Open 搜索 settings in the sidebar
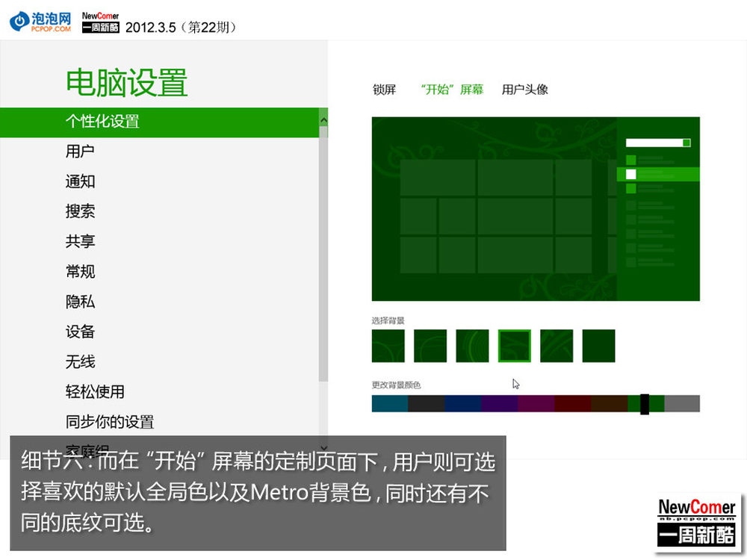This screenshot has height=560, width=747. (80, 211)
